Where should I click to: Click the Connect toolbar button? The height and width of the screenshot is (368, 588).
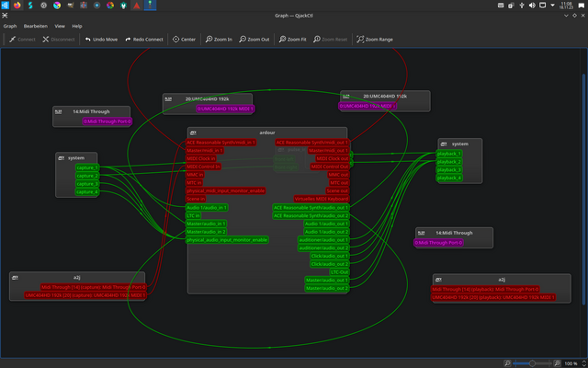[x=22, y=40]
